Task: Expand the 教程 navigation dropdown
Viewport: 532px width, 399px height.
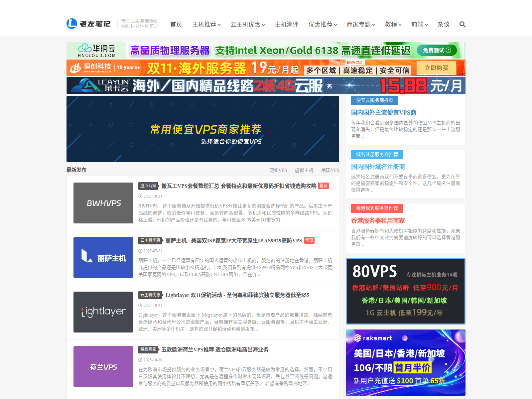Action: click(393, 24)
